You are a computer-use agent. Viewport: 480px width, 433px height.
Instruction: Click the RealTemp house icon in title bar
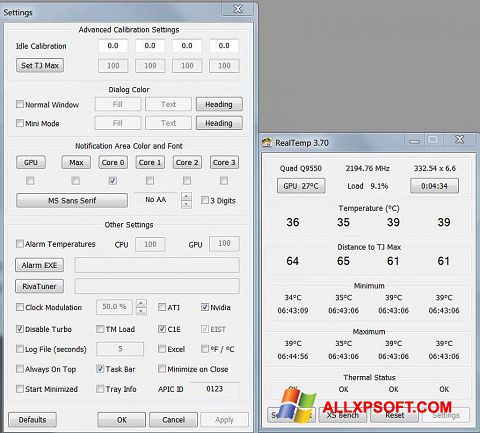tap(267, 143)
